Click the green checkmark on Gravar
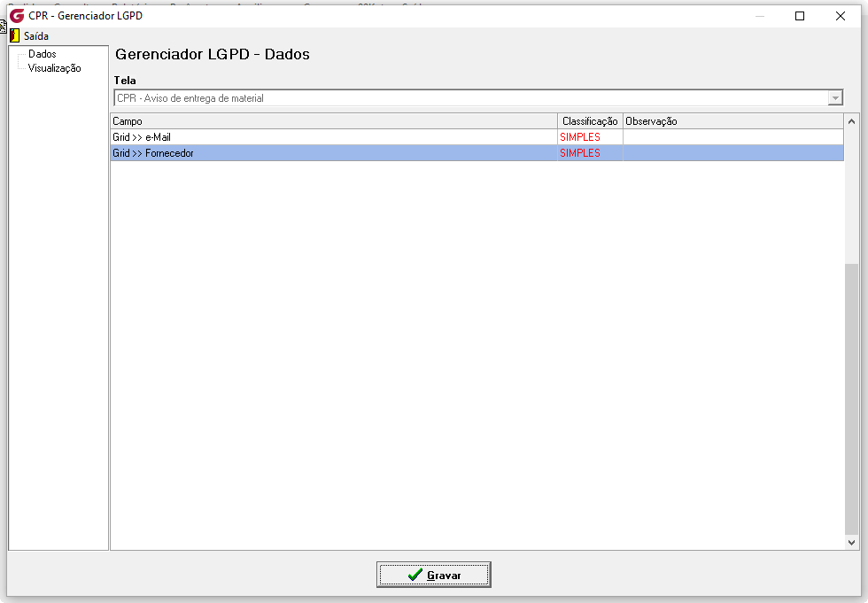Screen dimensions: 868x603 [415, 576]
